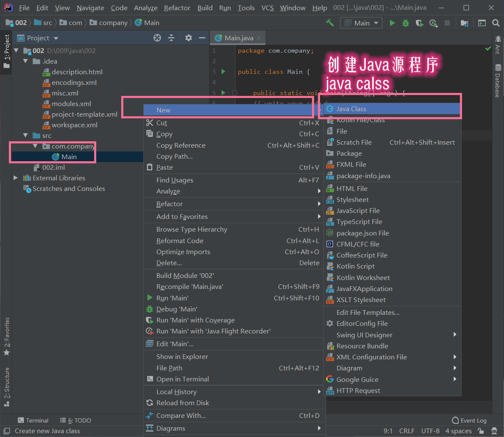Viewport: 504px width, 437px height.
Task: Click the tool window quick access icon
Action: (x=7, y=431)
